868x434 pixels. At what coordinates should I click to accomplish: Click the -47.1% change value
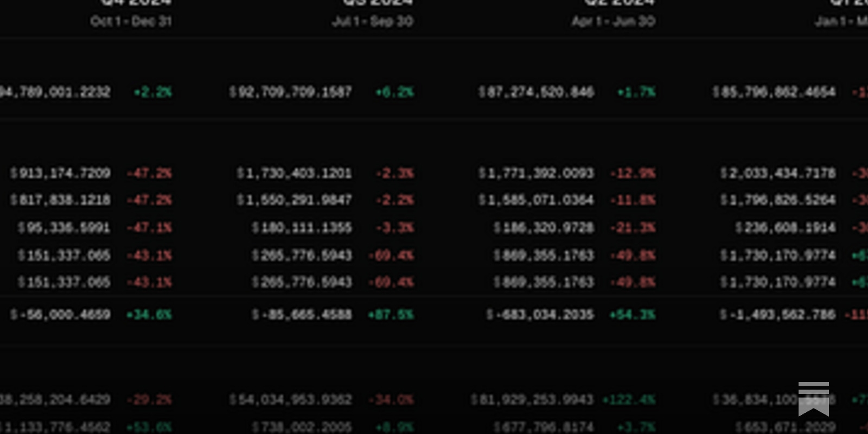point(149,227)
